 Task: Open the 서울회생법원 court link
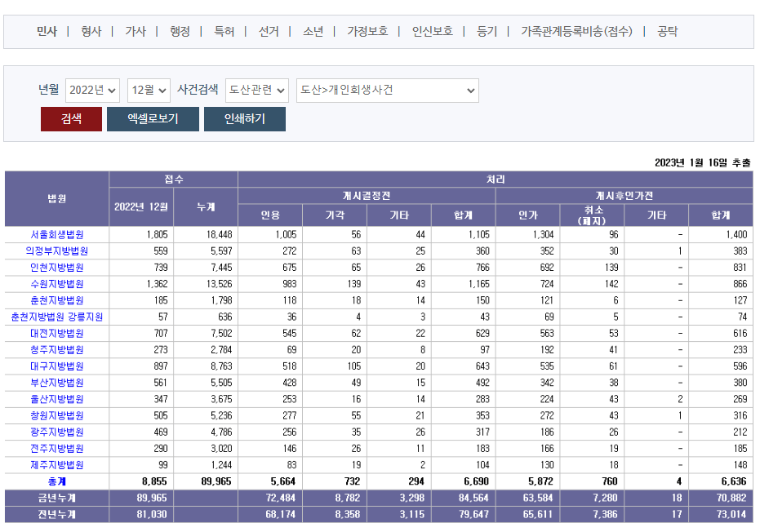(x=56, y=234)
